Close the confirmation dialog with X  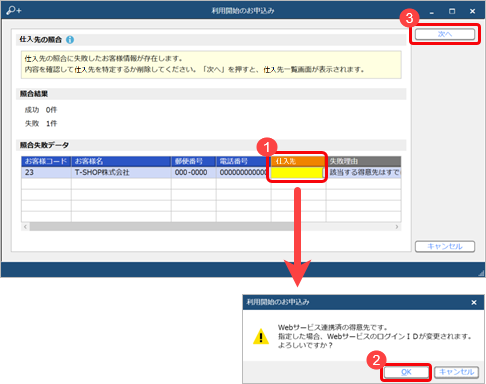(x=474, y=303)
